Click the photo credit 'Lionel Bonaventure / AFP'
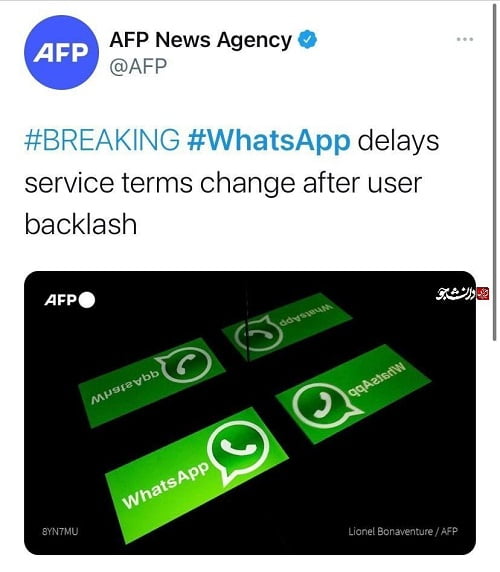 click(403, 531)
